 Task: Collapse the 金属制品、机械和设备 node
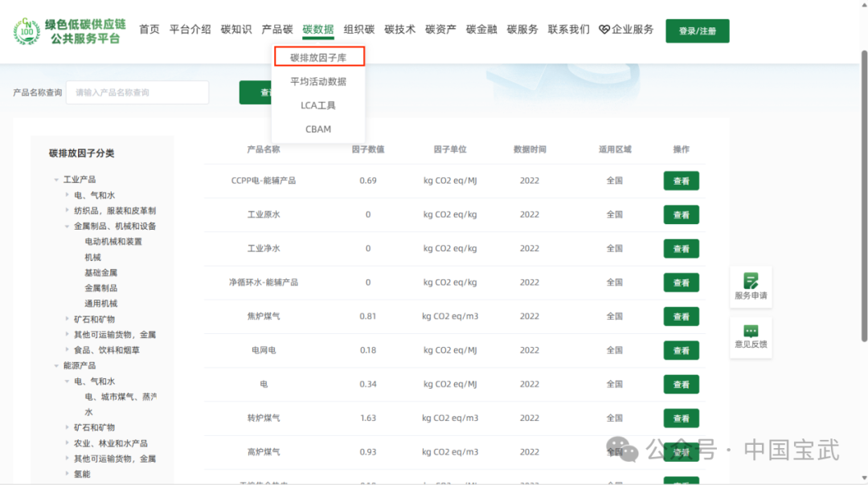[x=67, y=226]
